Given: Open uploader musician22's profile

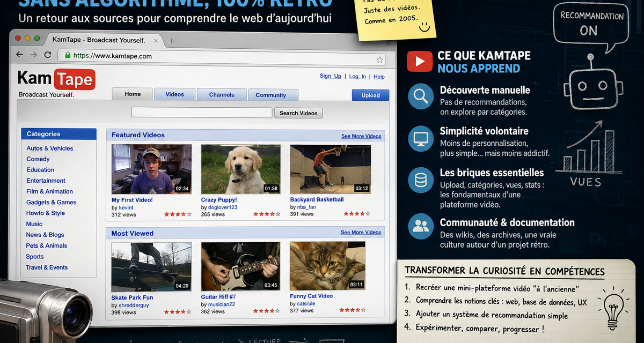Looking at the screenshot, I should [222, 304].
